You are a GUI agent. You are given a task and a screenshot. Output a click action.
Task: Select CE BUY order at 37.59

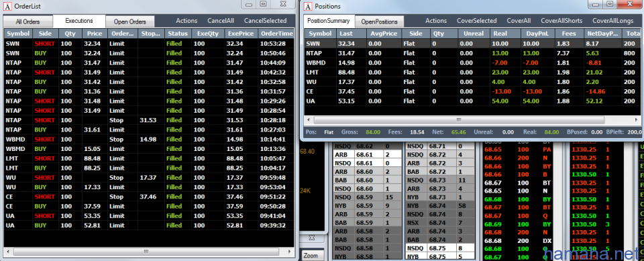tap(149, 206)
